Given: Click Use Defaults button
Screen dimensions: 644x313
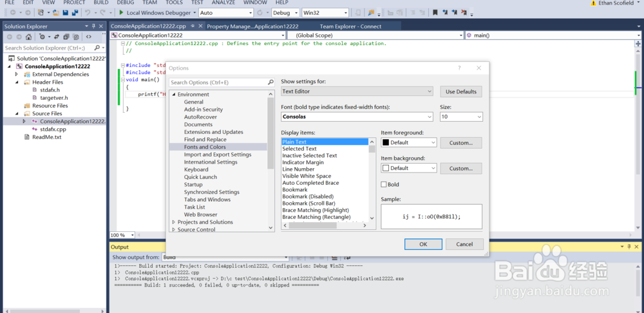Looking at the screenshot, I should [x=461, y=91].
